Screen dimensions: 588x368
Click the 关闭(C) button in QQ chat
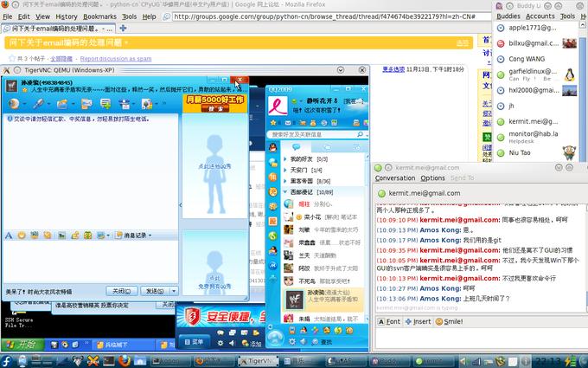[x=120, y=291]
